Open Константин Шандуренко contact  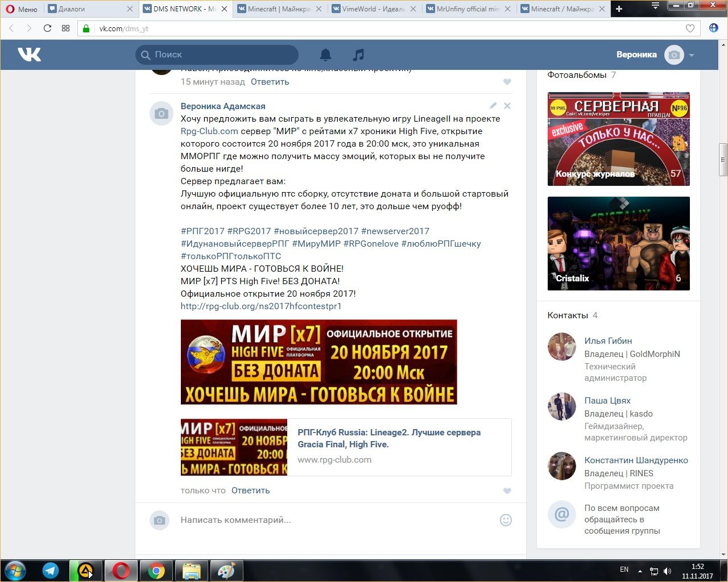(636, 460)
